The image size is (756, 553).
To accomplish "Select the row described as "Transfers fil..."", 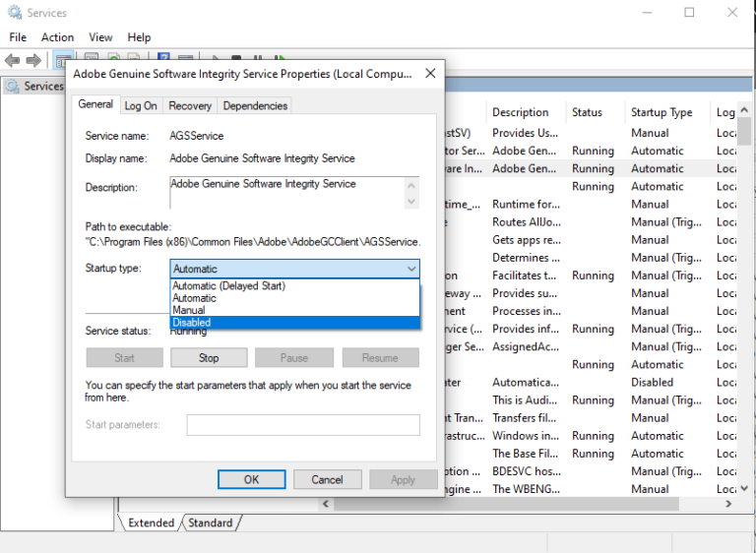I will click(x=590, y=418).
